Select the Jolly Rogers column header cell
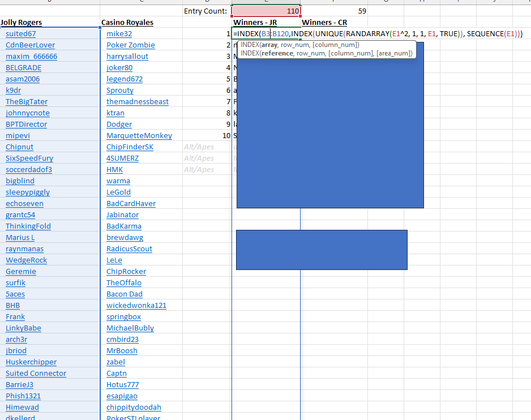Viewport: 531px width, 420px height. coord(21,23)
